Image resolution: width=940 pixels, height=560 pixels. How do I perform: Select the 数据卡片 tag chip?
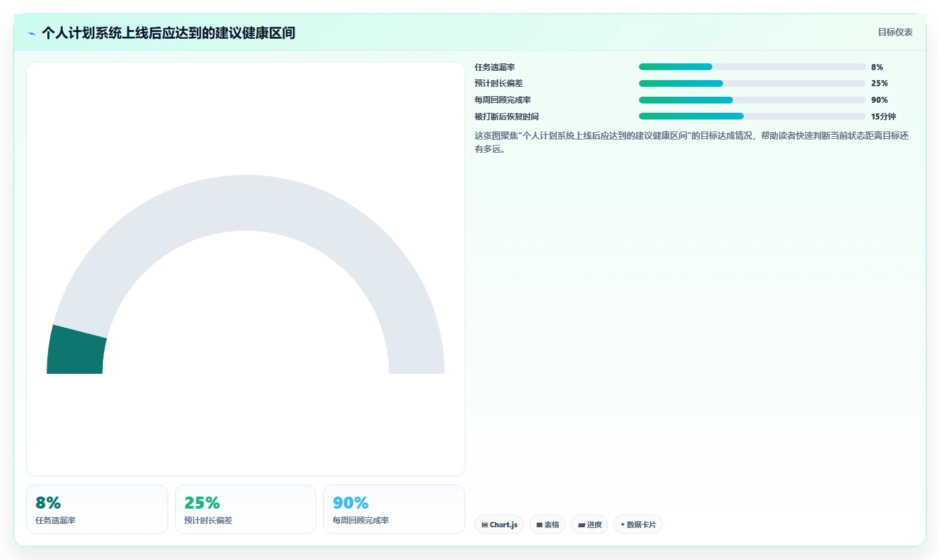pos(638,525)
